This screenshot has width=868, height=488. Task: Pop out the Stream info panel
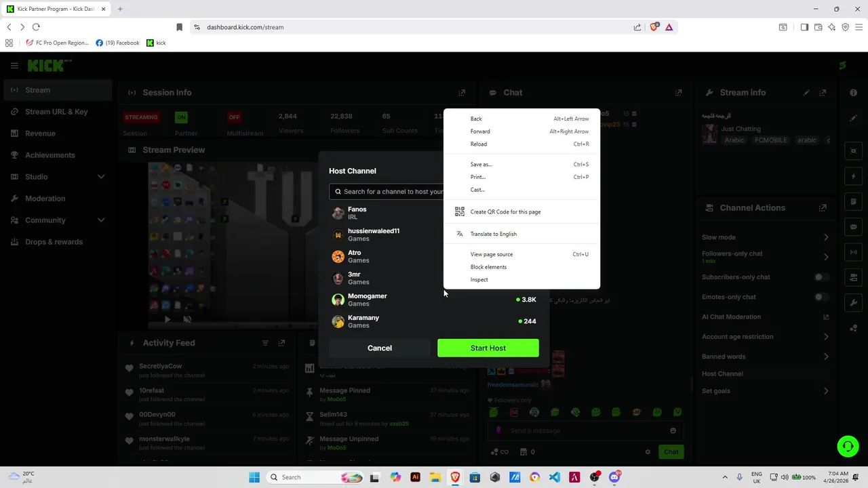coord(823,93)
